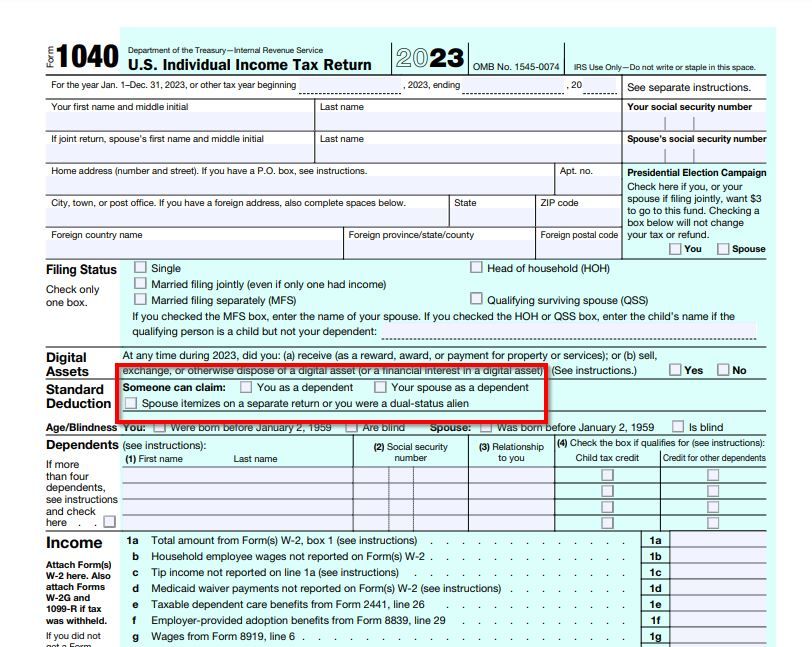The image size is (812, 647).
Task: Check You 'Are blind' box
Action: click(351, 427)
